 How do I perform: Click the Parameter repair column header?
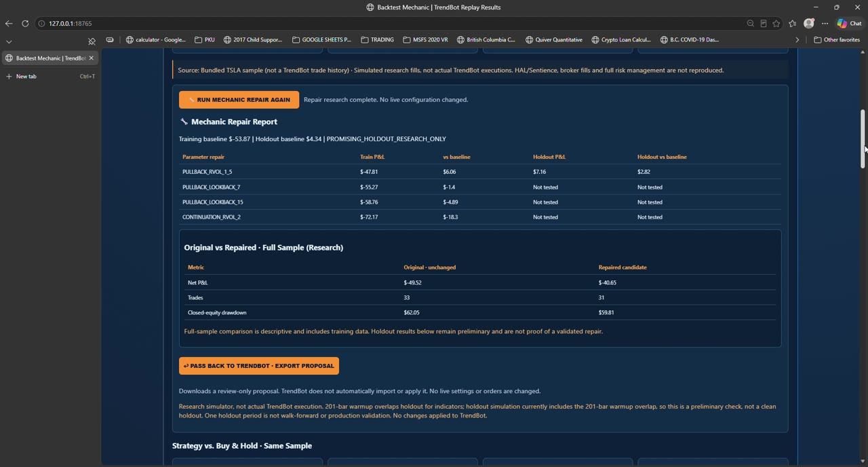coord(203,157)
